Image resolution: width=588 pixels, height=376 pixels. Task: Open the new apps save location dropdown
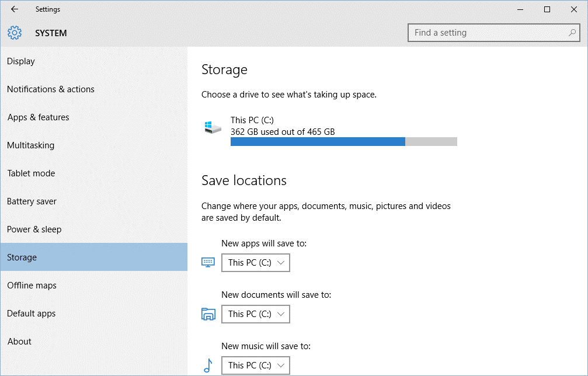[256, 263]
